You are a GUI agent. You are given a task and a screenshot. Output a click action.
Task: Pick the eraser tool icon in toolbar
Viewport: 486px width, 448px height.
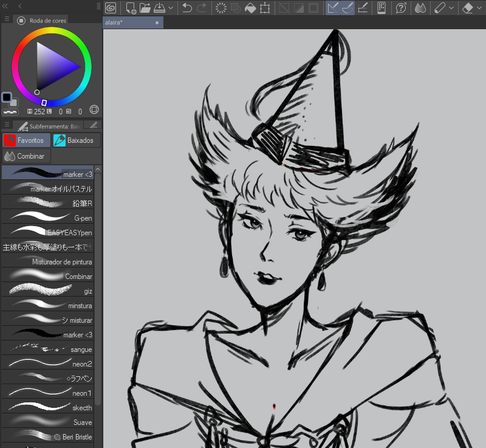click(x=467, y=8)
